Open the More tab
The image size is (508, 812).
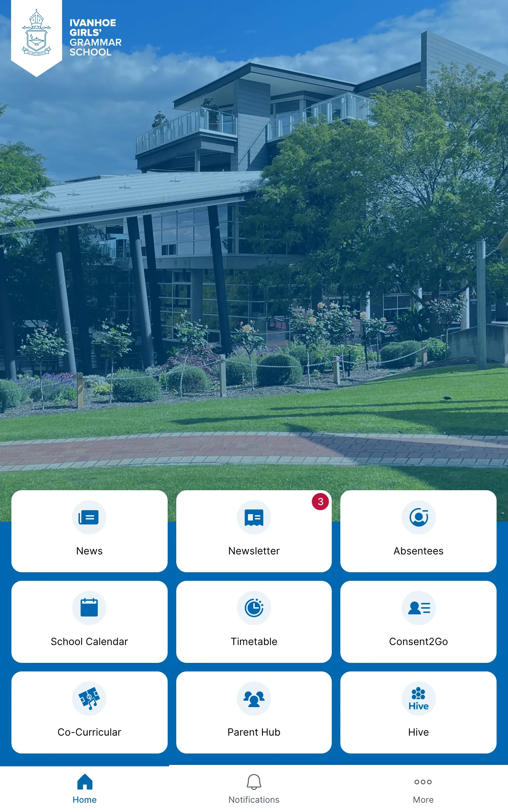coord(423,788)
